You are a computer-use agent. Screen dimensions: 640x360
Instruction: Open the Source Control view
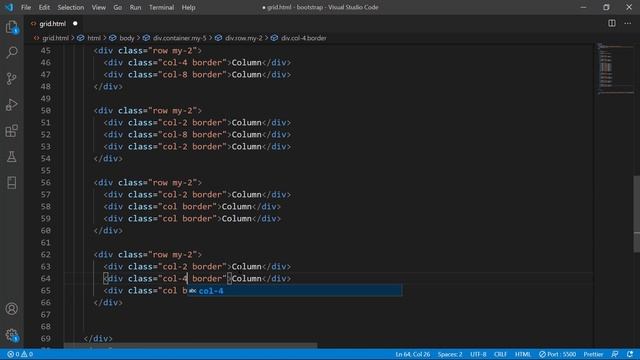pyautogui.click(x=12, y=78)
